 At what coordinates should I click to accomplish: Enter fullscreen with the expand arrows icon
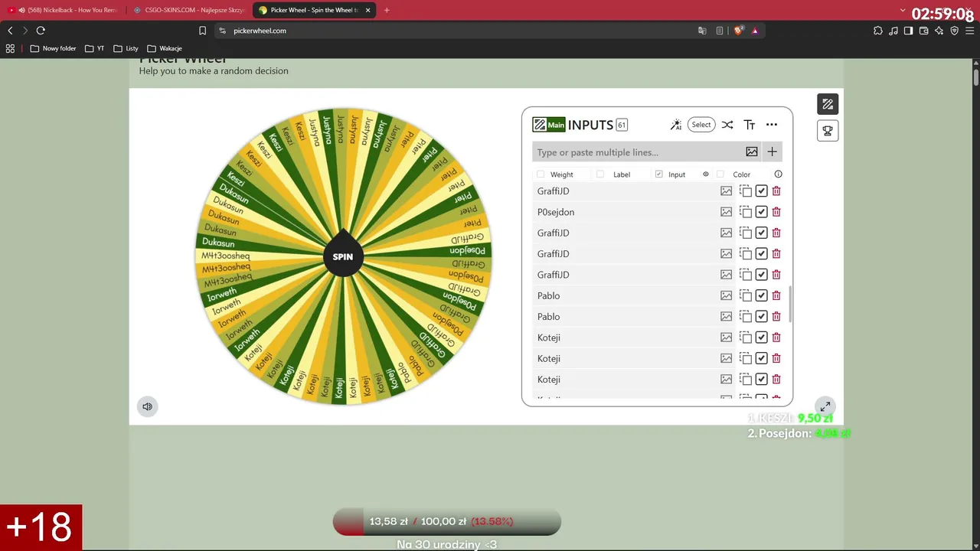tap(825, 406)
